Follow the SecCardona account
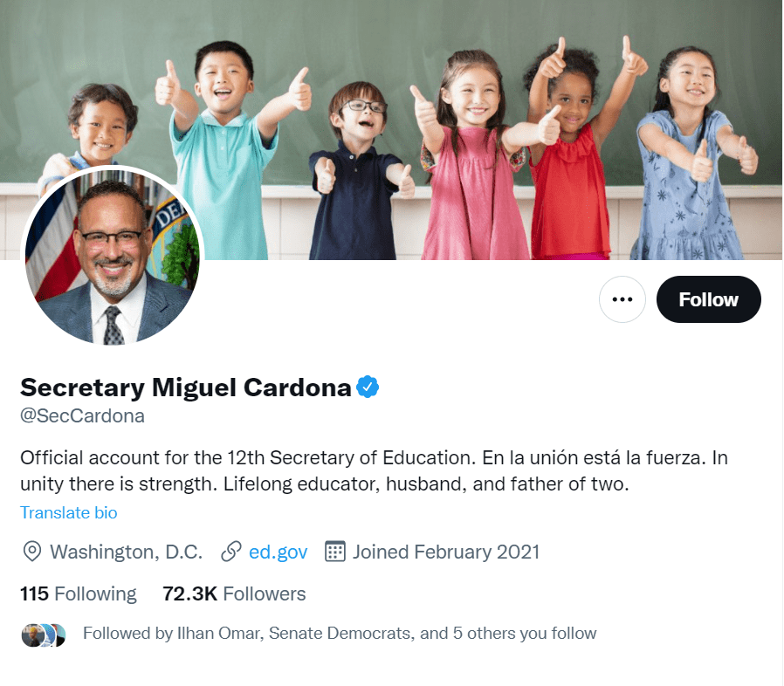This screenshot has height=686, width=784. pyautogui.click(x=709, y=299)
